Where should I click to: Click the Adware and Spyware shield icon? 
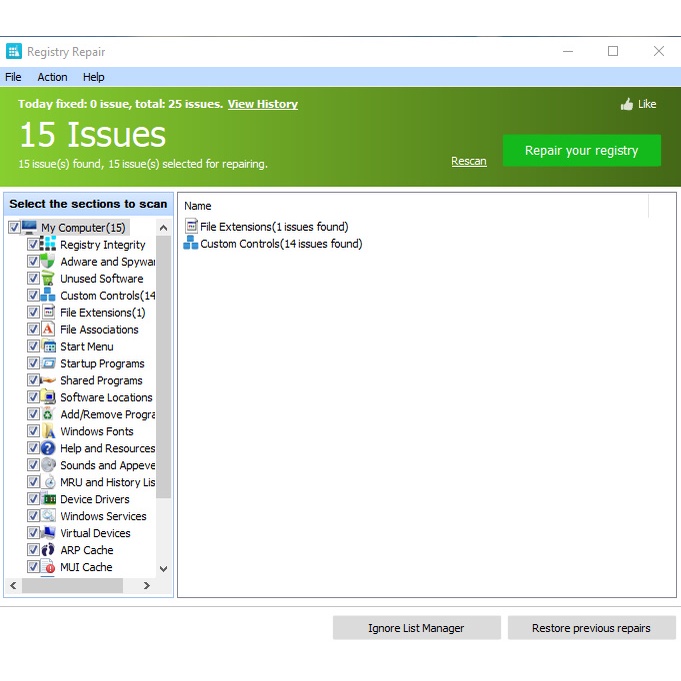tap(48, 262)
